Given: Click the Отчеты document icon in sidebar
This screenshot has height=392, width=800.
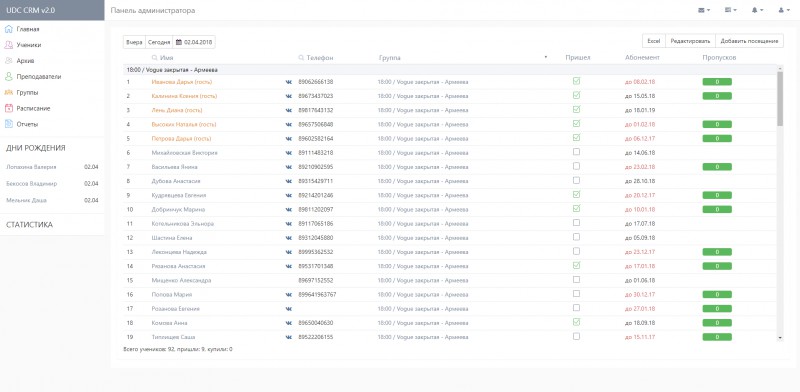Looking at the screenshot, I should (x=8, y=124).
